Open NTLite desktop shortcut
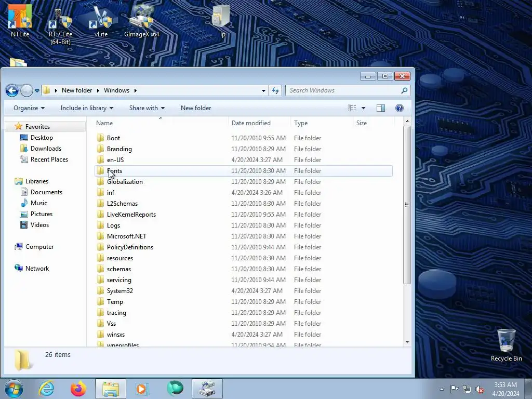 [x=20, y=20]
